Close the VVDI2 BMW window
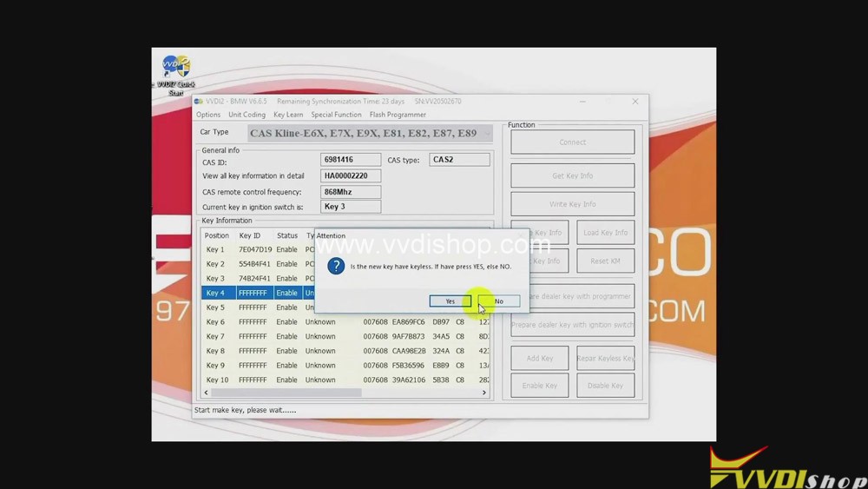This screenshot has width=868, height=489. [635, 102]
